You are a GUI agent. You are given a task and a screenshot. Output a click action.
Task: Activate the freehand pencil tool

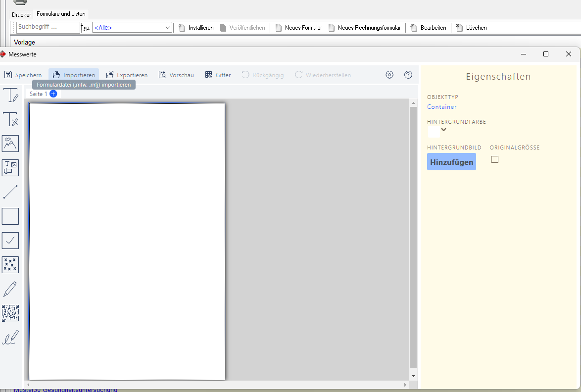[x=10, y=289]
